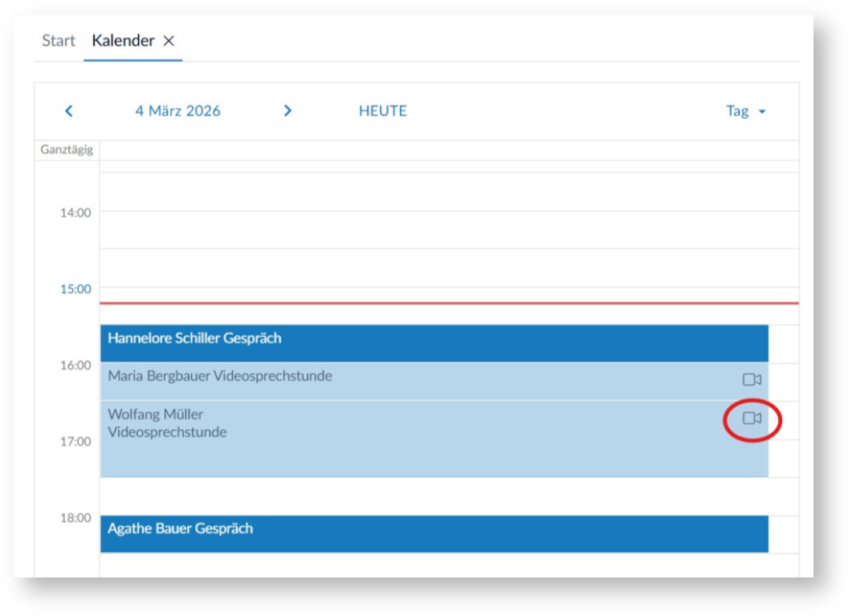Screen dimensions: 852x616
Task: Close the Kalender tab
Action: tap(169, 41)
